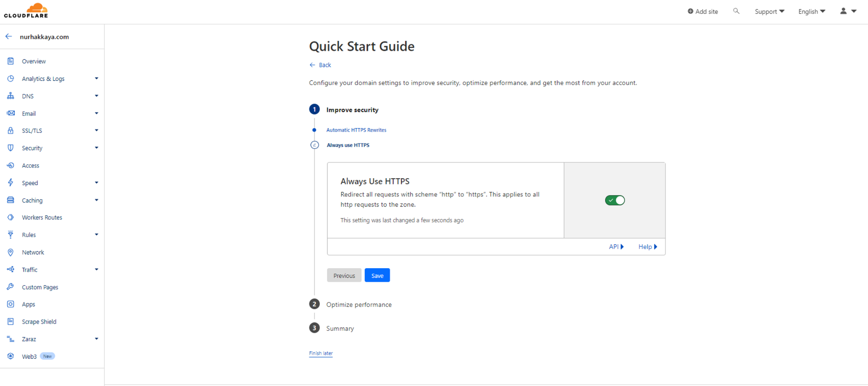Click the Custom Pages wrench icon

(x=10, y=287)
